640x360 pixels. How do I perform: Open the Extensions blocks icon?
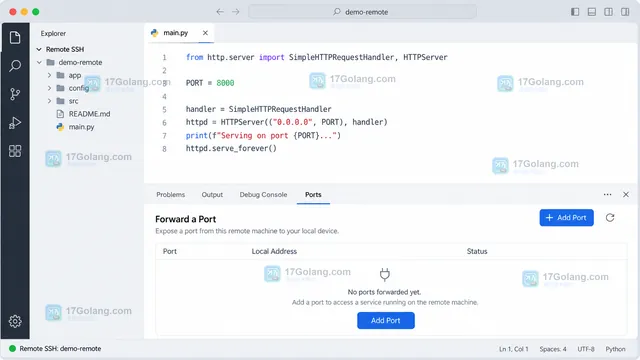tap(15, 151)
